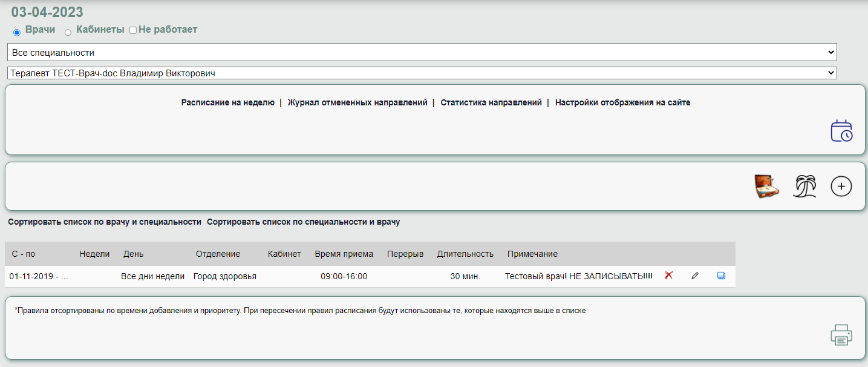Click the palm tree vacation icon
This screenshot has width=868, height=367.
point(804,187)
